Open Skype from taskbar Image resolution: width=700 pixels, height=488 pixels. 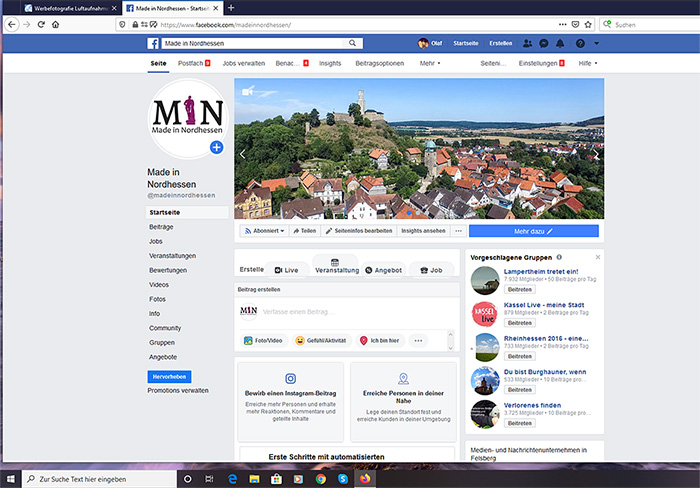343,479
